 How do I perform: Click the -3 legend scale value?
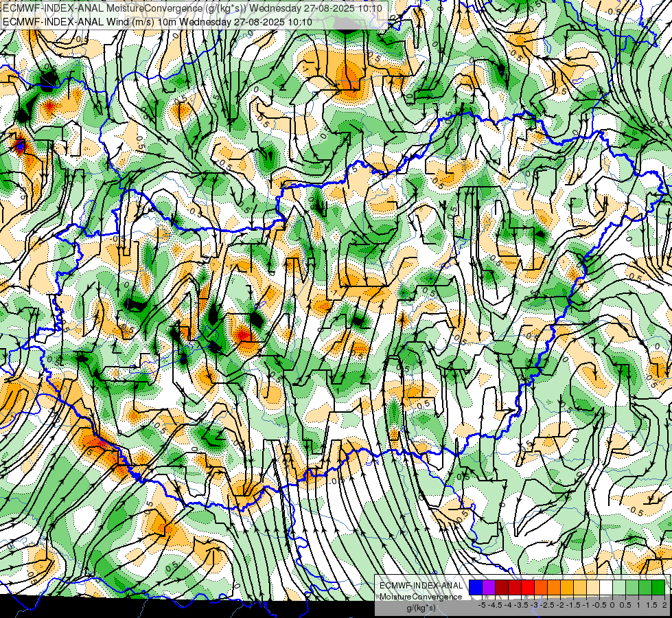pos(535,605)
